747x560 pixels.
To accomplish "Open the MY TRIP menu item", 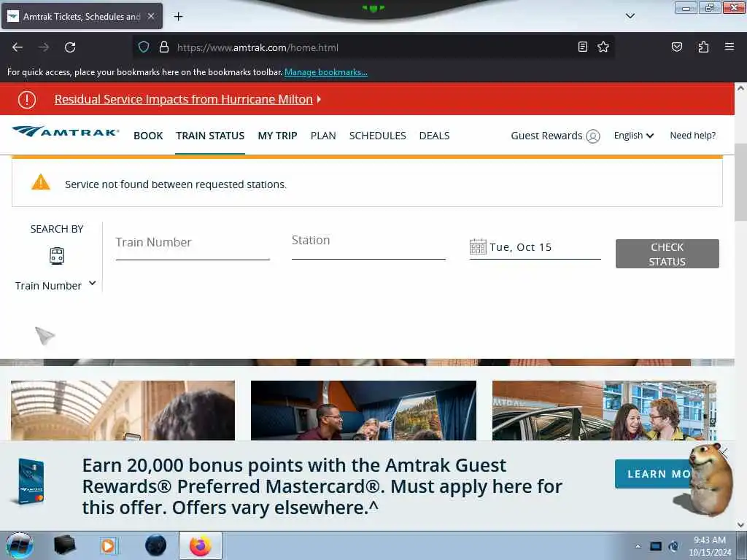I will (277, 136).
